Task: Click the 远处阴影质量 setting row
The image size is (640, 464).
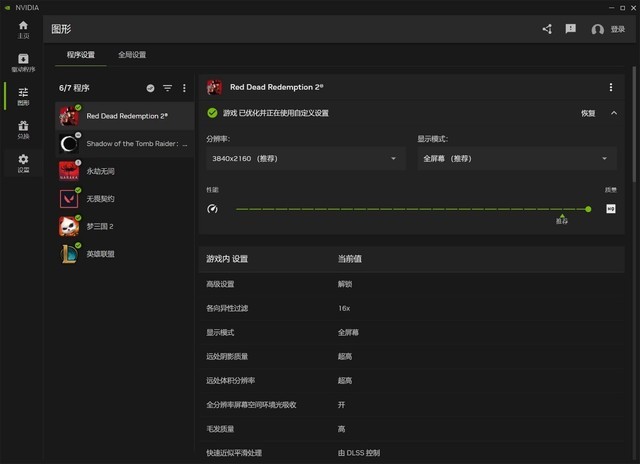Action: point(411,356)
